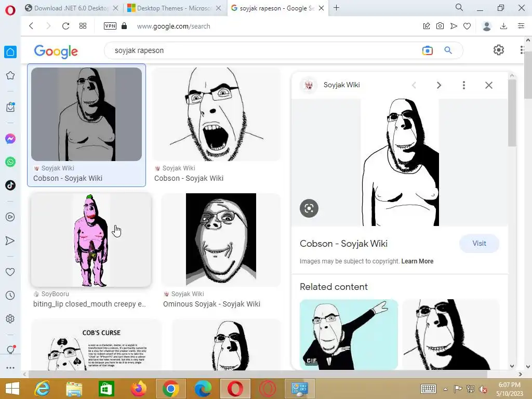Viewport: 532px width, 399px height.
Task: Search tabs magnifier in tab bar
Action: click(459, 7)
